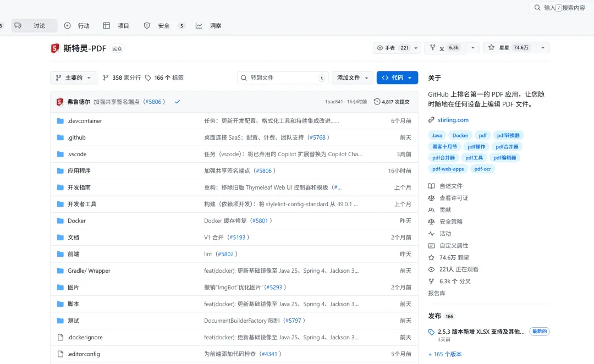Click the Stirling-PDF repository logo icon
594x364 pixels.
pyautogui.click(x=55, y=48)
